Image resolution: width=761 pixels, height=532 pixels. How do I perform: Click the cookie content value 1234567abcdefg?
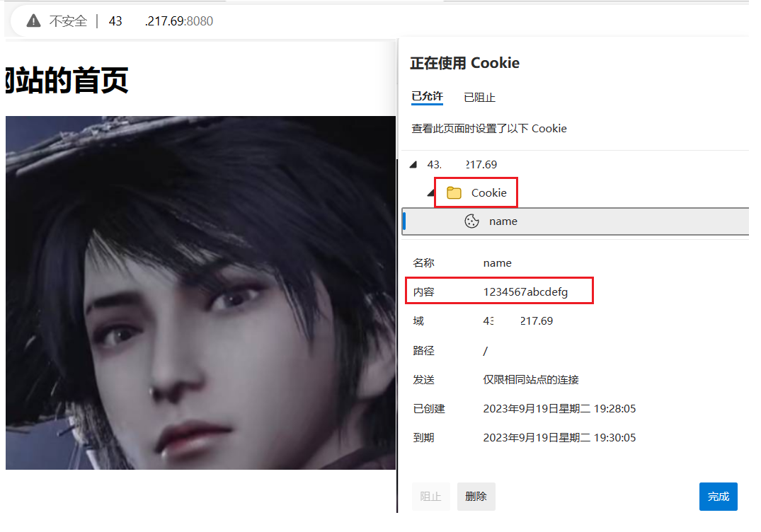click(525, 292)
